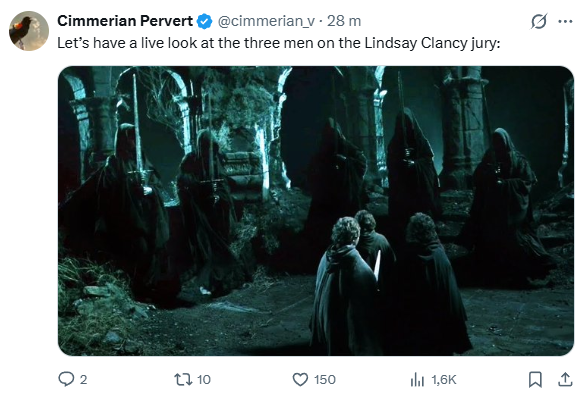Click the blue verified badge

point(204,21)
